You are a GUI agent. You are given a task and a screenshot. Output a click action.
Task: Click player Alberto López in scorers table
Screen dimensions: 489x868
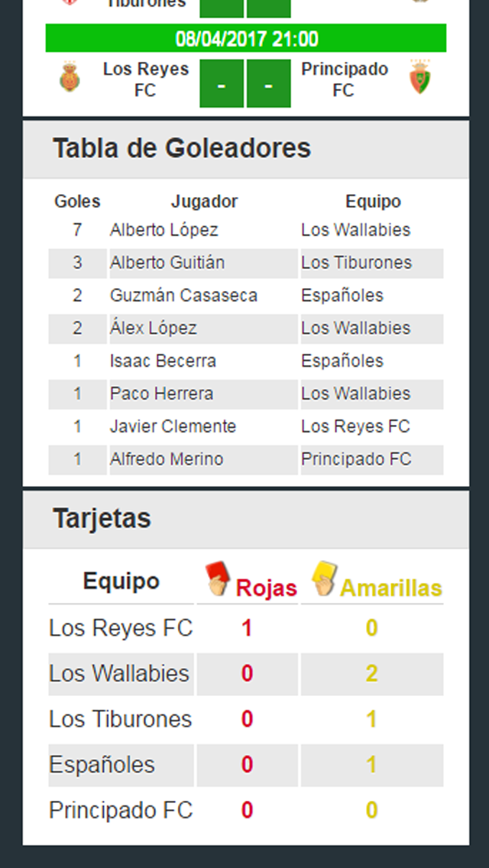coord(164,230)
